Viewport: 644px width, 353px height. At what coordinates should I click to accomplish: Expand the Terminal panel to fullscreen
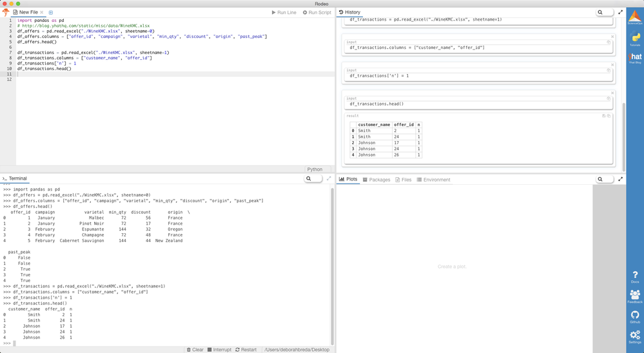click(x=329, y=178)
